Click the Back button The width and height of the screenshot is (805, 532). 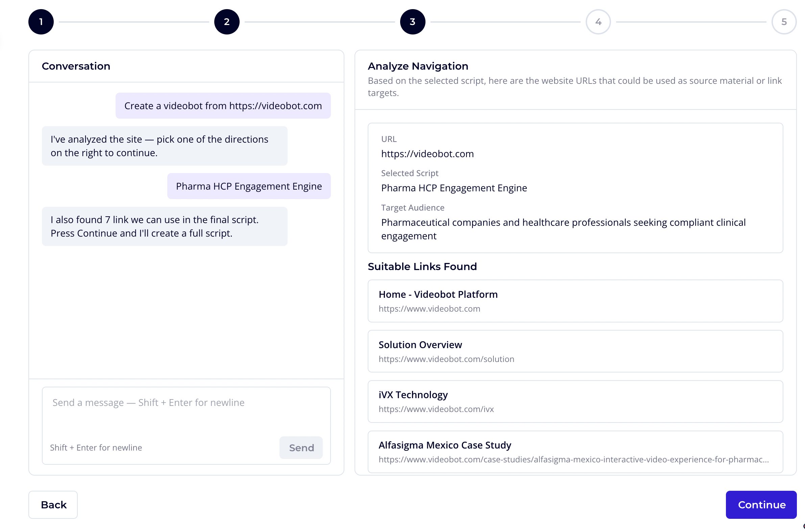pos(53,505)
